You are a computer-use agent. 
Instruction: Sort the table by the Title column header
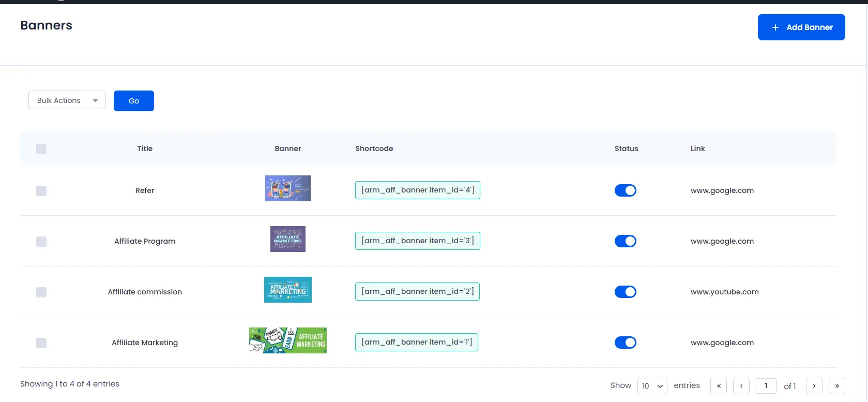(x=145, y=148)
